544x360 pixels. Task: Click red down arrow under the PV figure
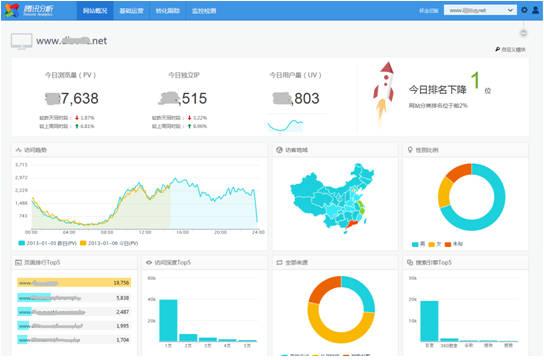tap(77, 118)
